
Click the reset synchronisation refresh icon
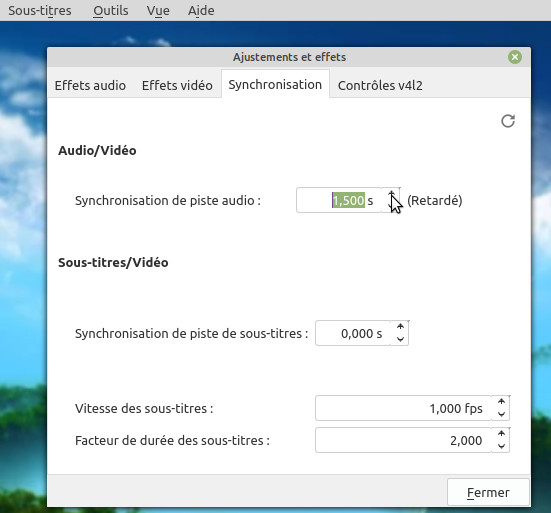tap(508, 121)
